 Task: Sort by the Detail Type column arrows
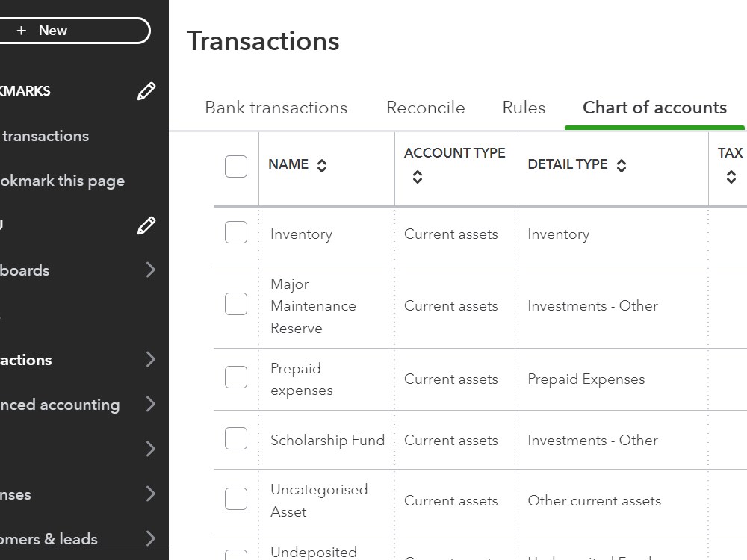tap(622, 165)
